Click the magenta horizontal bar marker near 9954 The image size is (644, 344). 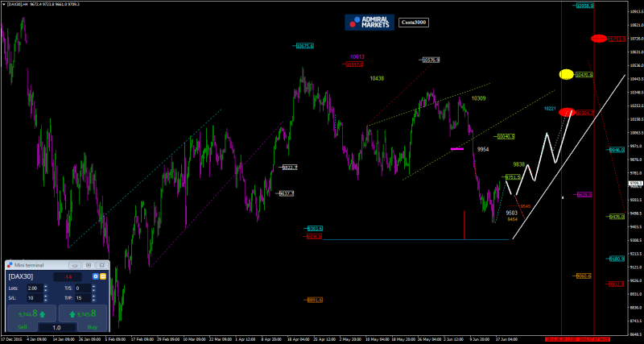(457, 148)
